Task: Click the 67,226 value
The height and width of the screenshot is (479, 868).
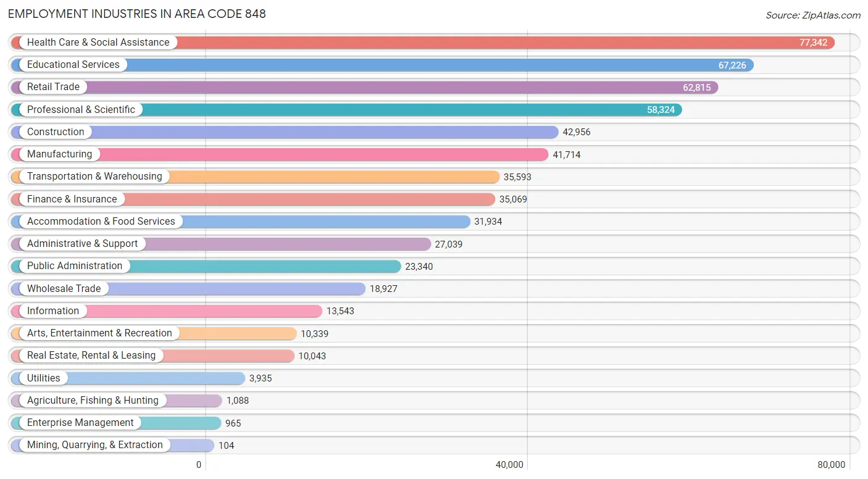Action: pyautogui.click(x=732, y=65)
